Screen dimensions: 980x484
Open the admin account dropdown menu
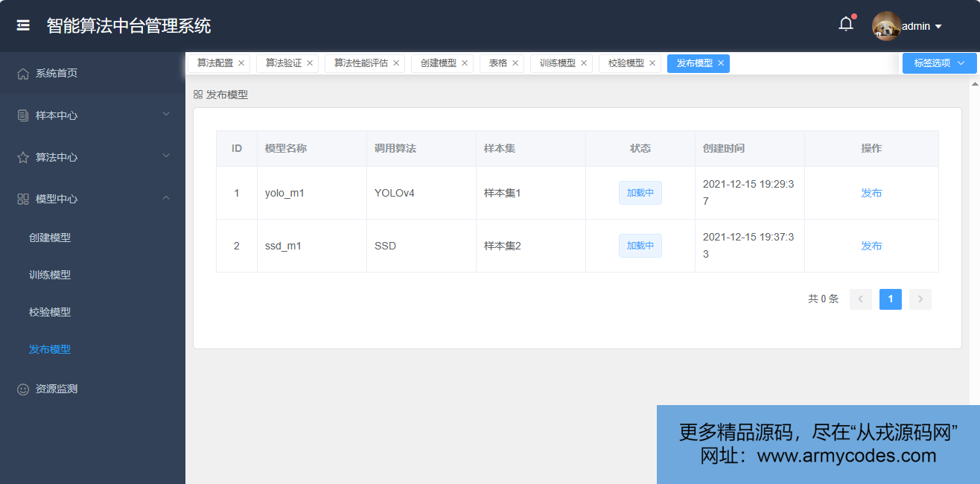938,27
